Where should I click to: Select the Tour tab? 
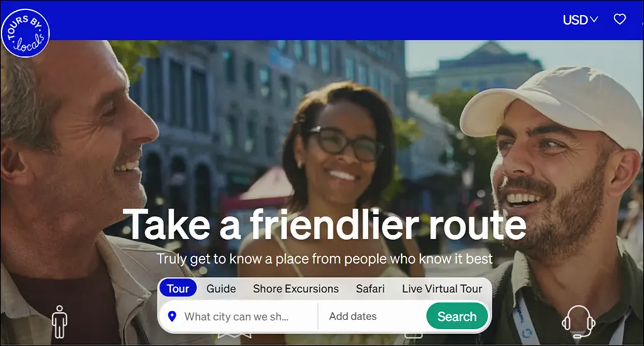(178, 289)
